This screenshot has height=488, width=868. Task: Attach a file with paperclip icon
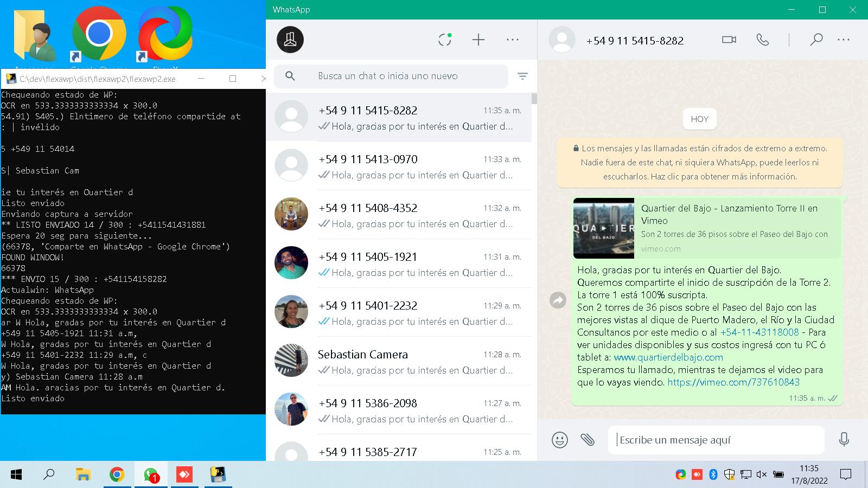pos(588,439)
